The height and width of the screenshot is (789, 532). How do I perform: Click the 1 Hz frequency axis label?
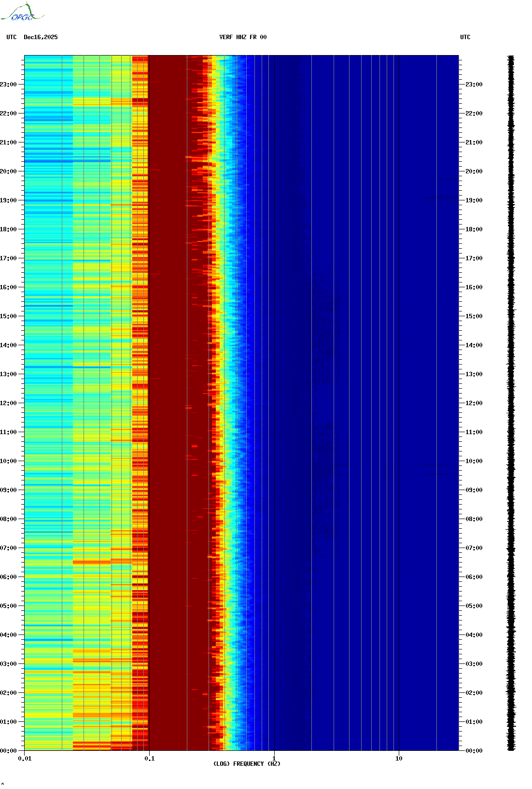coord(274,759)
